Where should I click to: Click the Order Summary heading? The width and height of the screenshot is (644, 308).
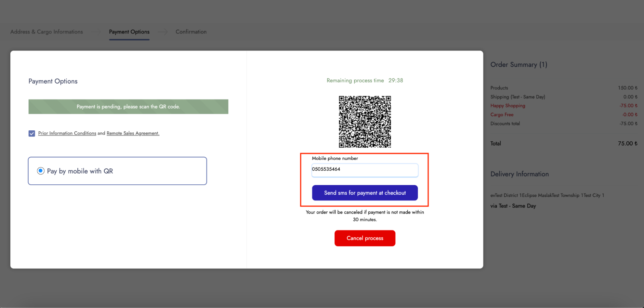(x=518, y=65)
